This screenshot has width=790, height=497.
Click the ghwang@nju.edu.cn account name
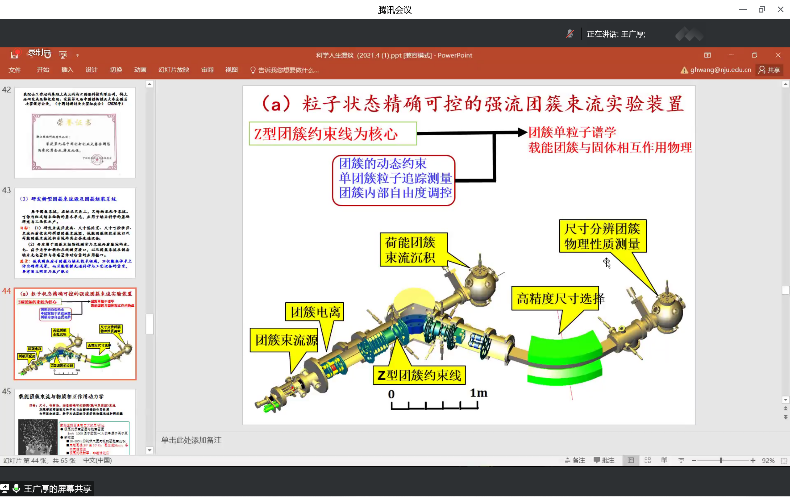point(715,70)
